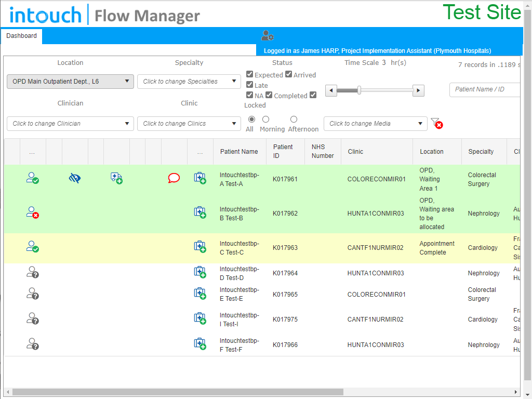532x399 pixels.
Task: Toggle the crossed-eye visibility icon for Test-A
Action: click(x=75, y=178)
